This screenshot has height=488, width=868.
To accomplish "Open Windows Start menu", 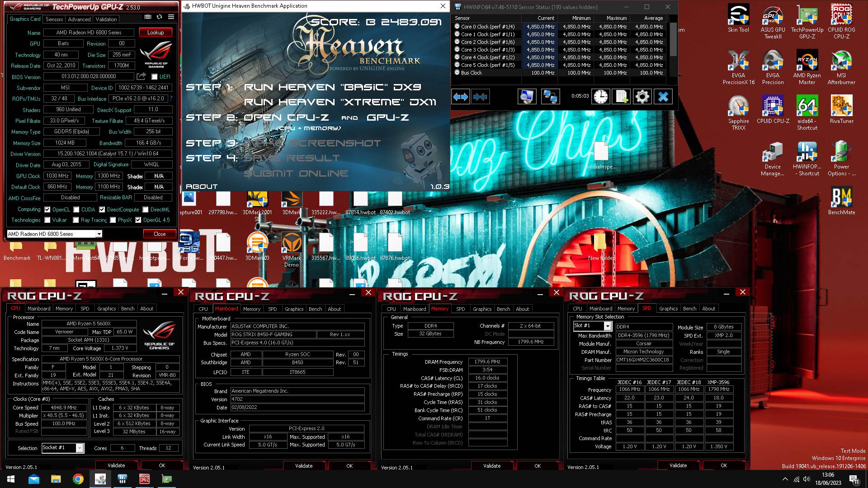I will pos(11,479).
